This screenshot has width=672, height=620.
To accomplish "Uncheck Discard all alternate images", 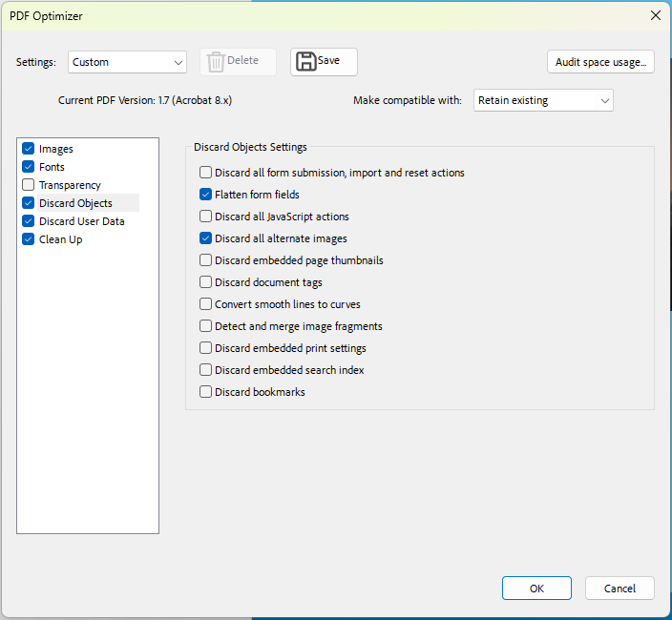I will [206, 238].
